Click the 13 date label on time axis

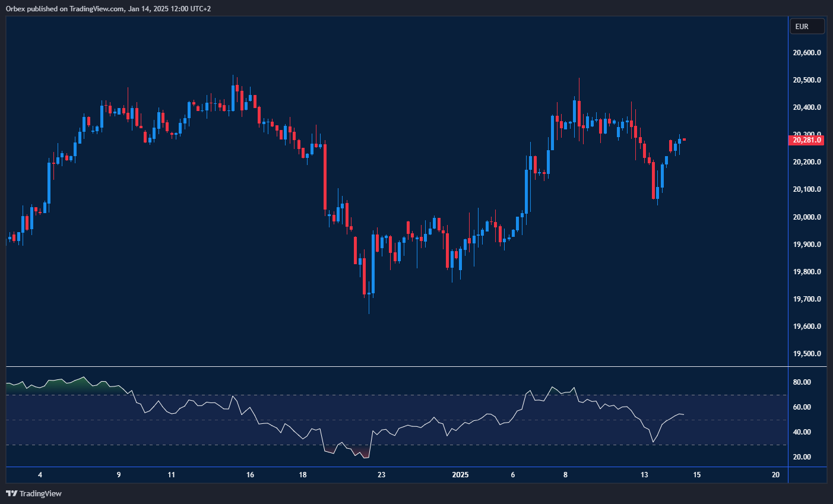pyautogui.click(x=644, y=475)
